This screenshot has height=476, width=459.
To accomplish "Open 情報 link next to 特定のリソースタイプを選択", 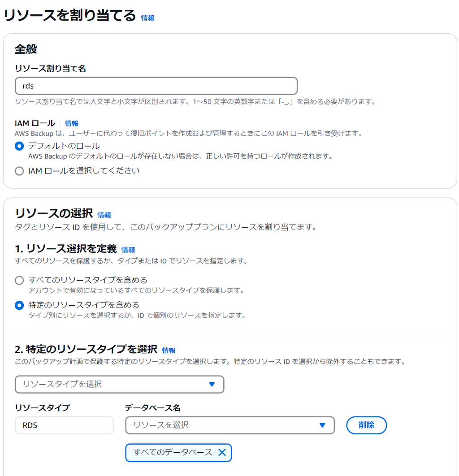I will 169,351.
